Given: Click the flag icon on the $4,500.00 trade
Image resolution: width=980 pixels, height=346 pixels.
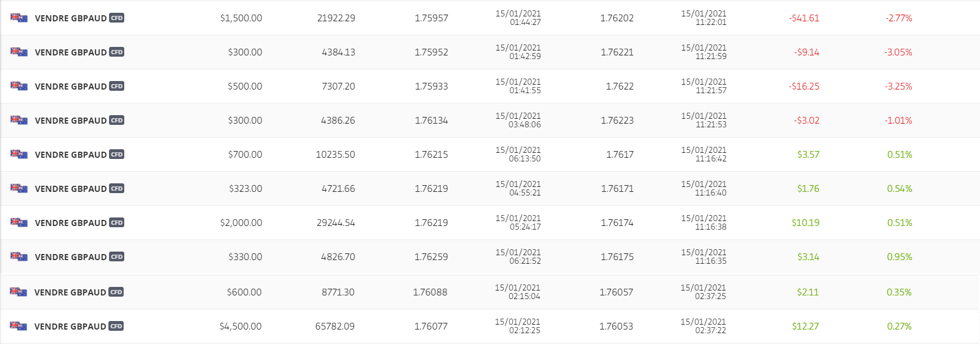Looking at the screenshot, I should click(19, 326).
